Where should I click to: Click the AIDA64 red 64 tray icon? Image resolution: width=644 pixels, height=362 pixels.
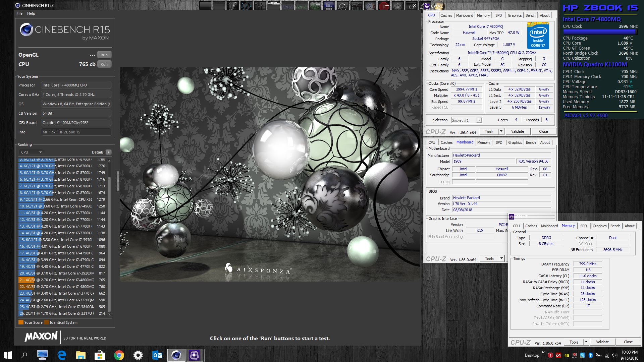pos(558,355)
